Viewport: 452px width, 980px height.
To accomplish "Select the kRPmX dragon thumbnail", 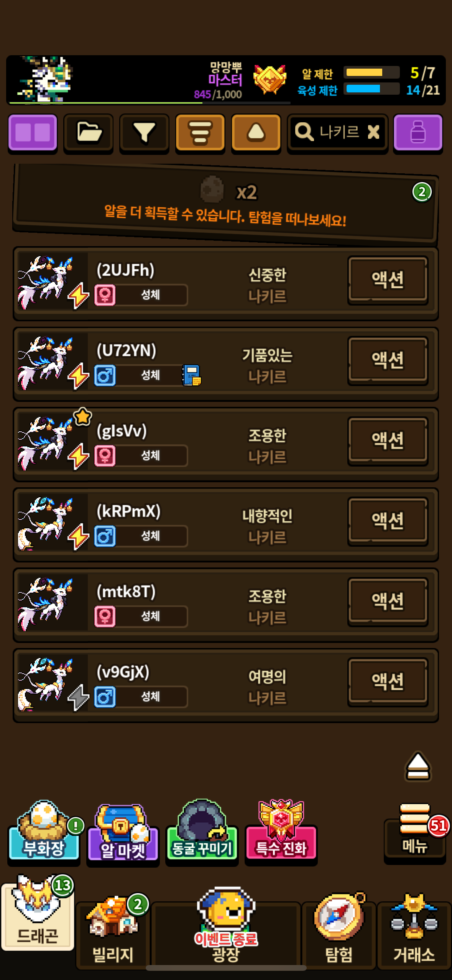I will point(53,524).
